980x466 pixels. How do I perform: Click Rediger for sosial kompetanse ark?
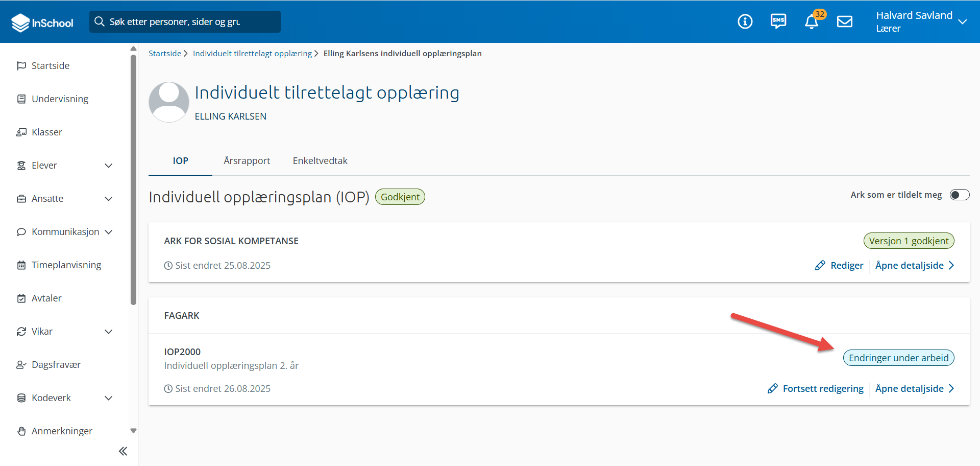click(839, 265)
